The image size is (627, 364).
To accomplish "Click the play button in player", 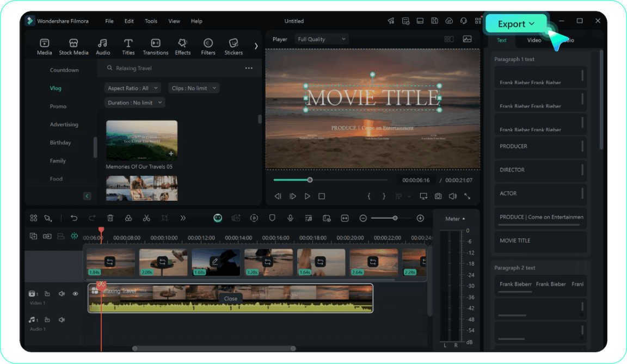I will pos(307,196).
